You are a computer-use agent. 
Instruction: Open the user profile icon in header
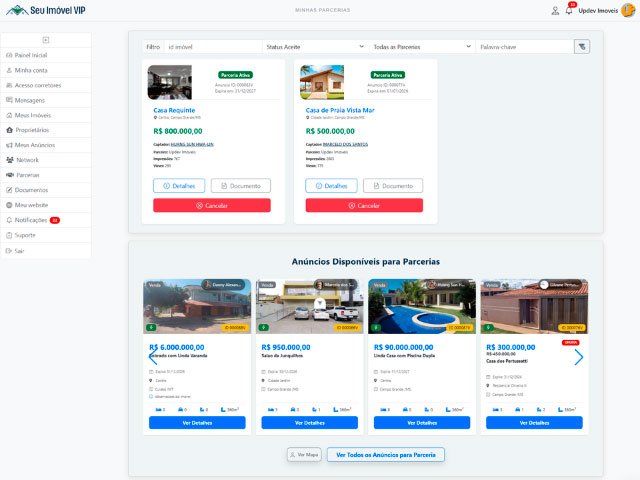pyautogui.click(x=555, y=11)
